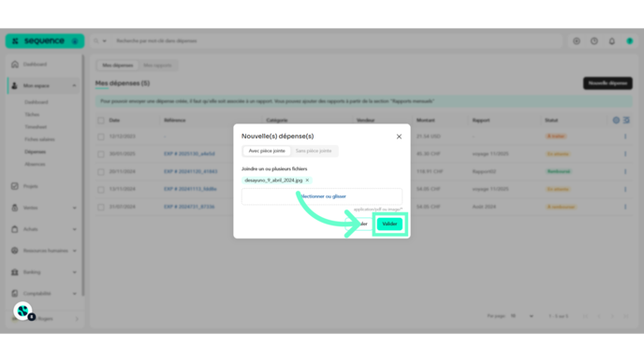This screenshot has width=644, height=362.
Task: Click the Ressources humaines icon
Action: (x=15, y=251)
